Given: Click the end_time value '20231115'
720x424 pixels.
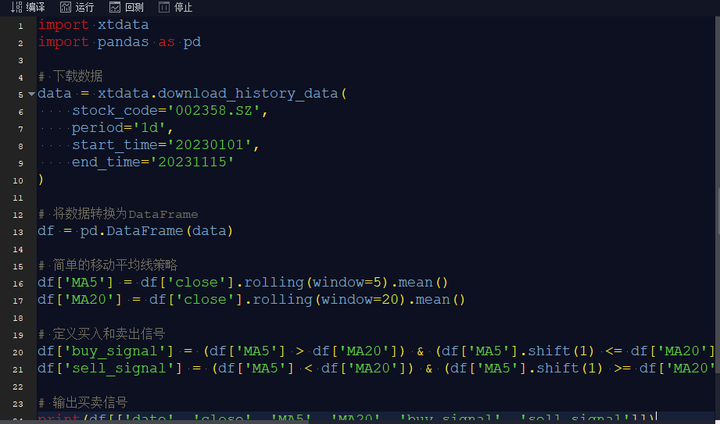Looking at the screenshot, I should pyautogui.click(x=192, y=162).
